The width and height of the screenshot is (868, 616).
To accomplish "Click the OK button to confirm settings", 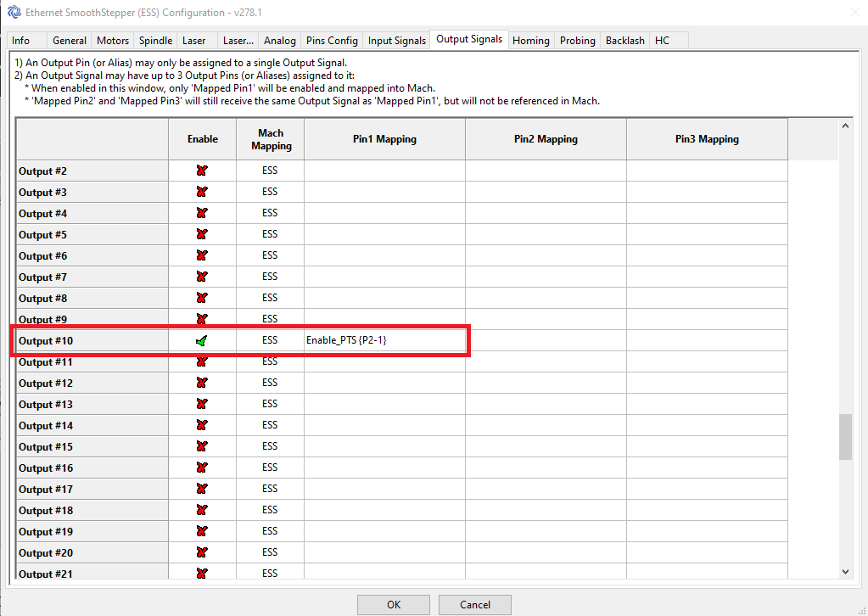I will coord(393,604).
